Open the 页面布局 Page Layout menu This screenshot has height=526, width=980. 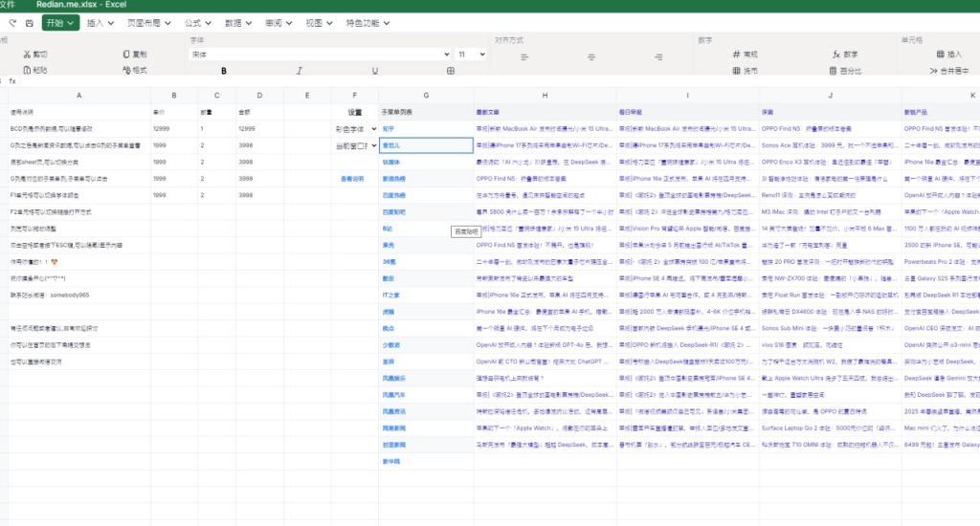148,23
